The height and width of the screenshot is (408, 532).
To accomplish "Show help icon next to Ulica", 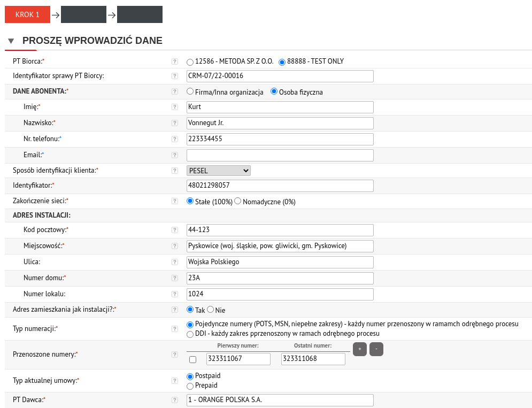I will pyautogui.click(x=175, y=261).
